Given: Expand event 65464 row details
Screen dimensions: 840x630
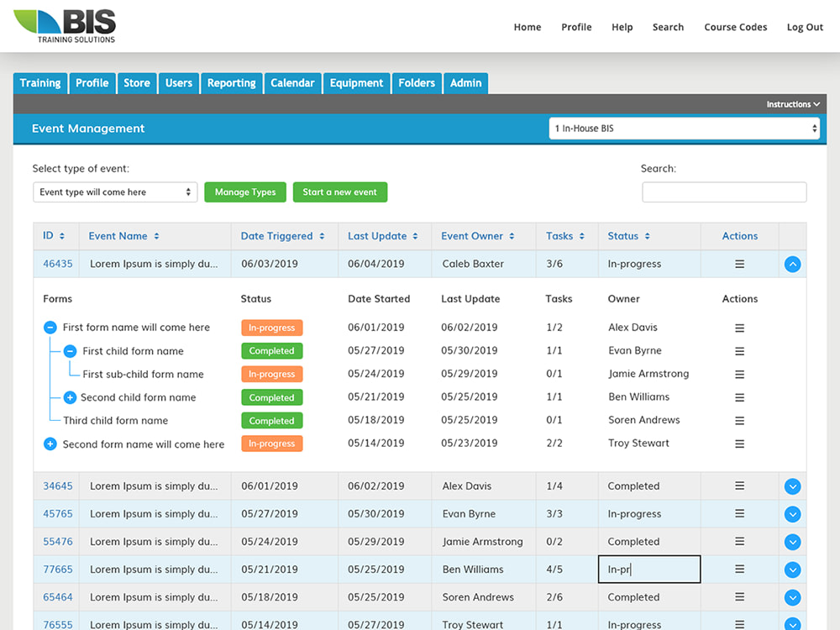Looking at the screenshot, I should click(792, 597).
